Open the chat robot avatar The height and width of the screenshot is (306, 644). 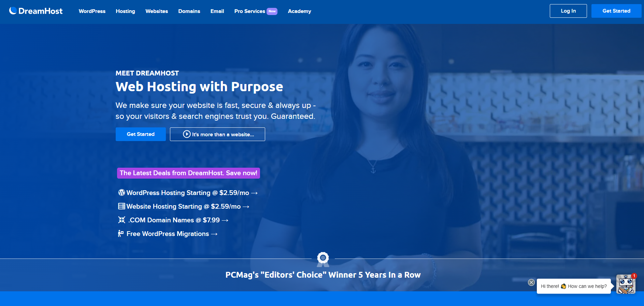(626, 284)
